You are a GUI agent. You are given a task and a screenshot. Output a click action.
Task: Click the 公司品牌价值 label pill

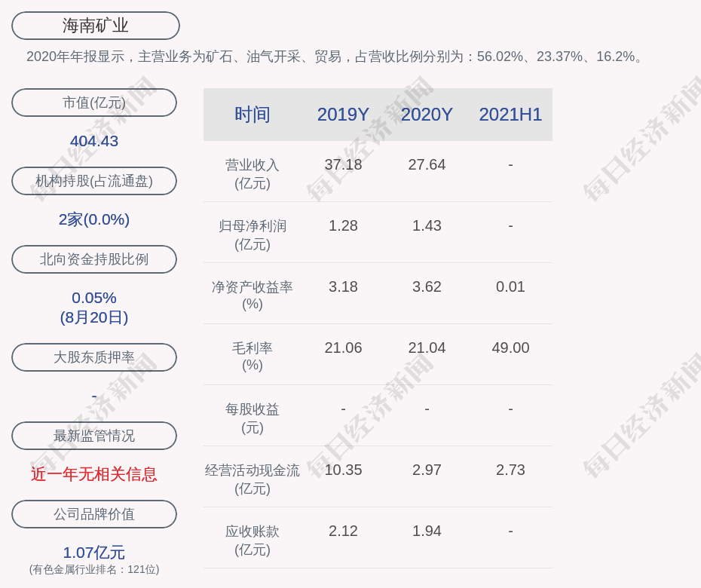pos(94,514)
